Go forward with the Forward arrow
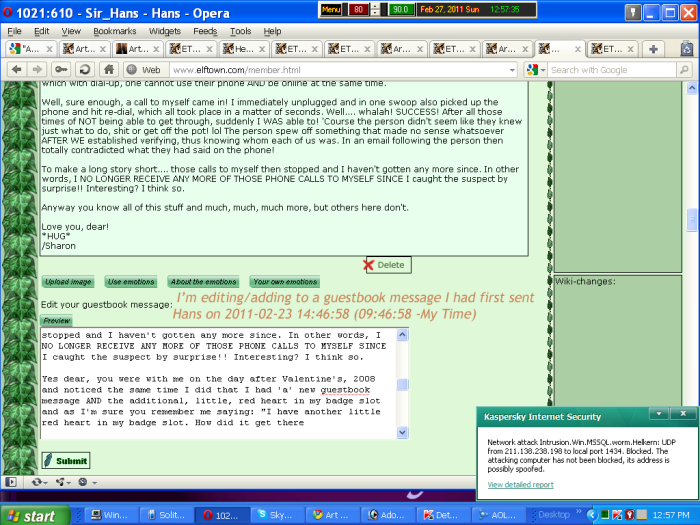This screenshot has height=525, width=700. click(38, 70)
